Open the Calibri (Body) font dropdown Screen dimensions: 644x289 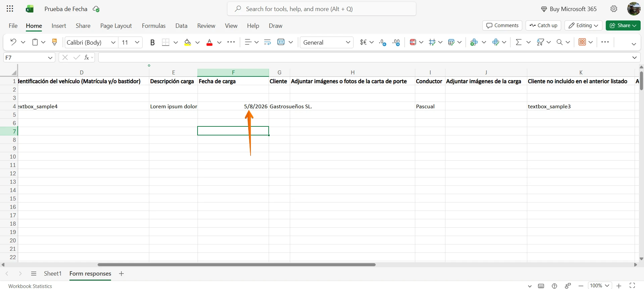pos(113,42)
